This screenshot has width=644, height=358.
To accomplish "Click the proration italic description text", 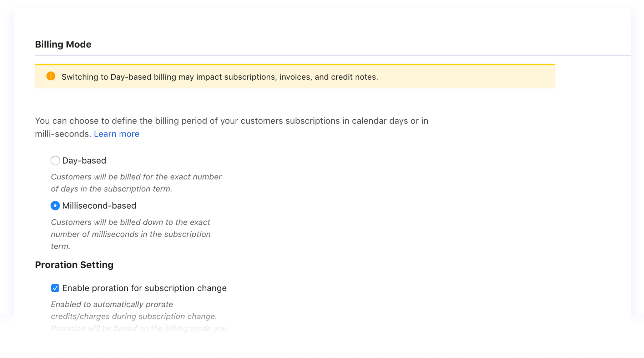I will [x=134, y=310].
